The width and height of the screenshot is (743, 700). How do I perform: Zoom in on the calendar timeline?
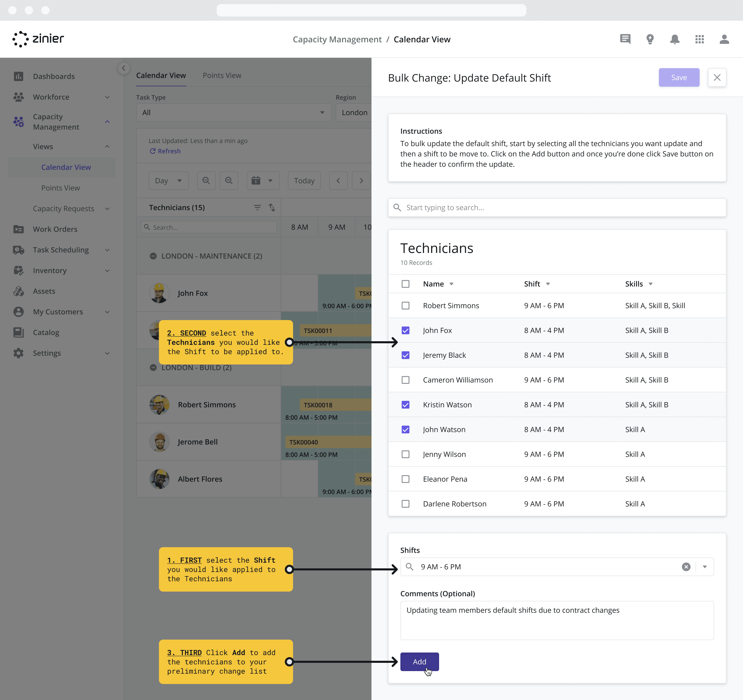[x=206, y=181]
